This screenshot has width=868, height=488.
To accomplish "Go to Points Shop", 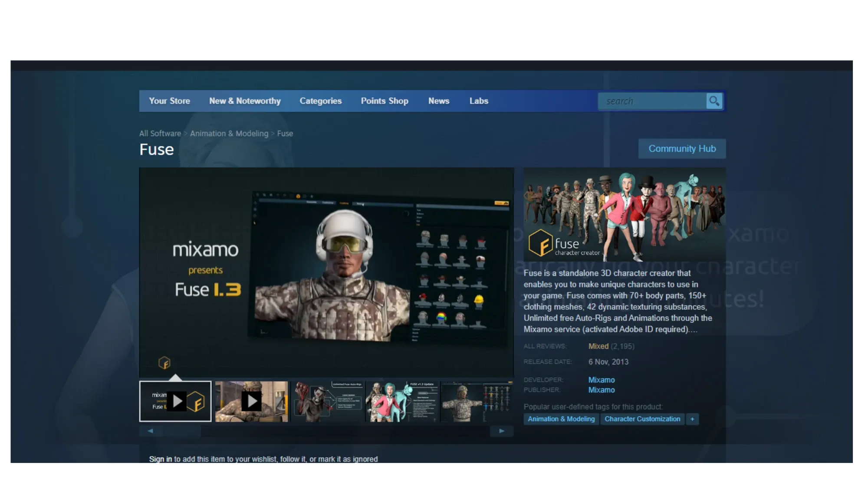I will point(385,101).
